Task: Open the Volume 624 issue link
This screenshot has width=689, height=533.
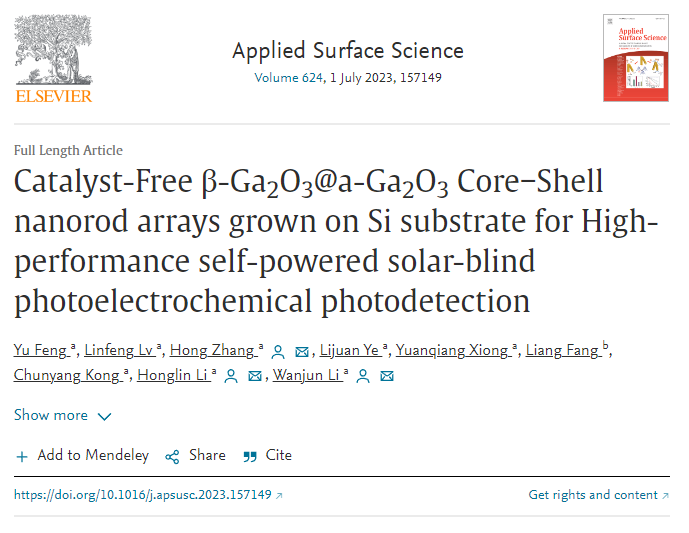Action: (289, 78)
